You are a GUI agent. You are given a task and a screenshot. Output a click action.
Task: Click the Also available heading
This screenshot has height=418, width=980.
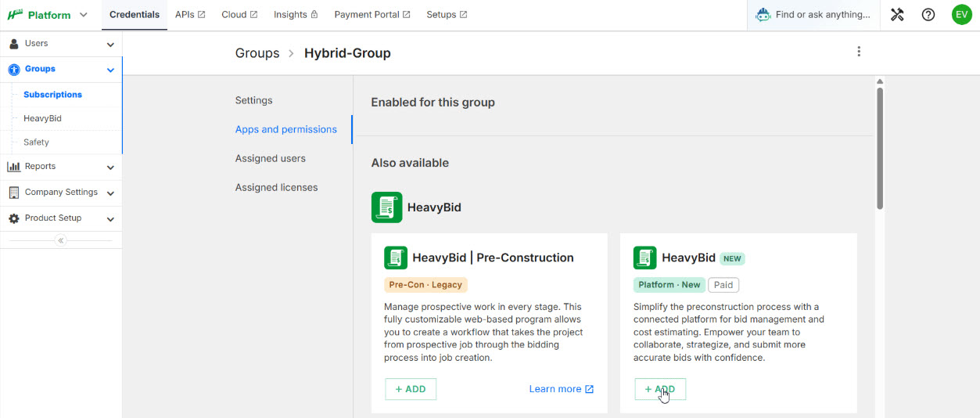[x=410, y=163]
